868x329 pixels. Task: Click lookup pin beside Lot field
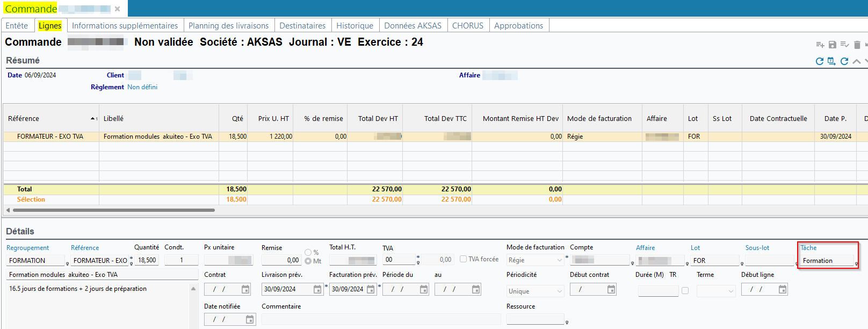coord(742,263)
